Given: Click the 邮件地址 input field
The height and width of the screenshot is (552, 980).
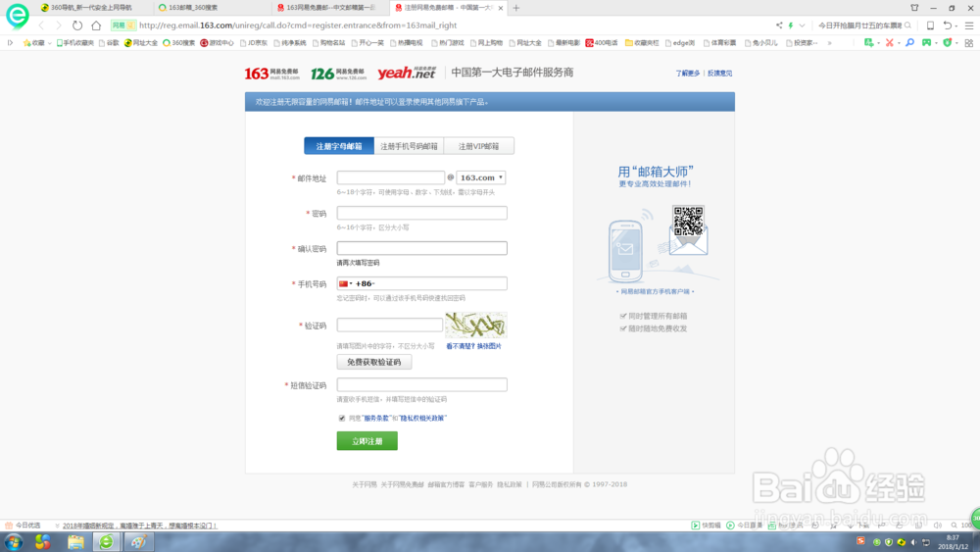Looking at the screenshot, I should pos(391,177).
